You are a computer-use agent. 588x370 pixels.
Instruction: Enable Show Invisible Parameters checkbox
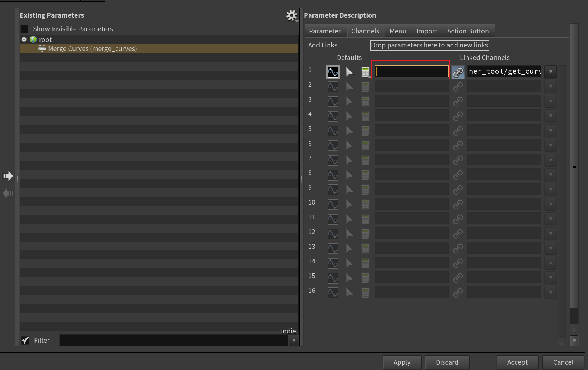point(24,29)
